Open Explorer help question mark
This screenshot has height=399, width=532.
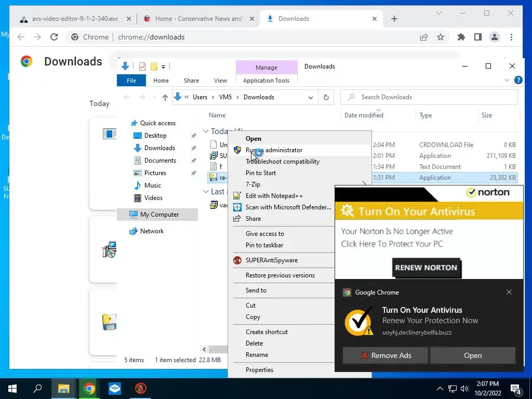(518, 80)
